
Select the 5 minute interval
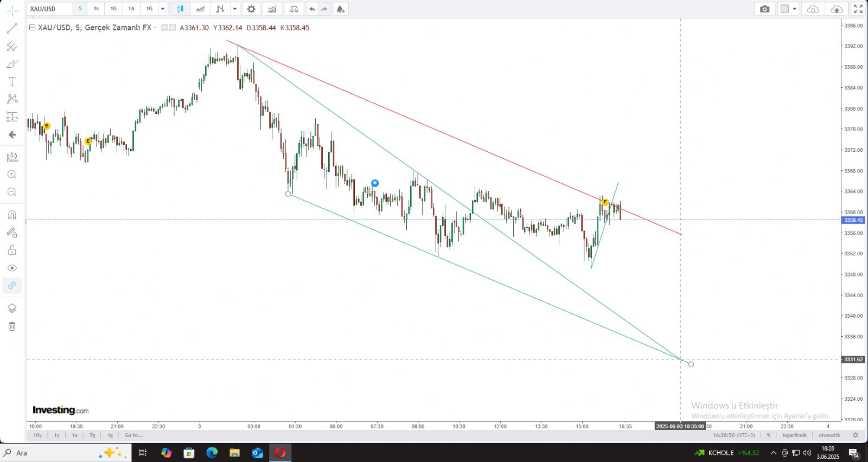pos(80,9)
